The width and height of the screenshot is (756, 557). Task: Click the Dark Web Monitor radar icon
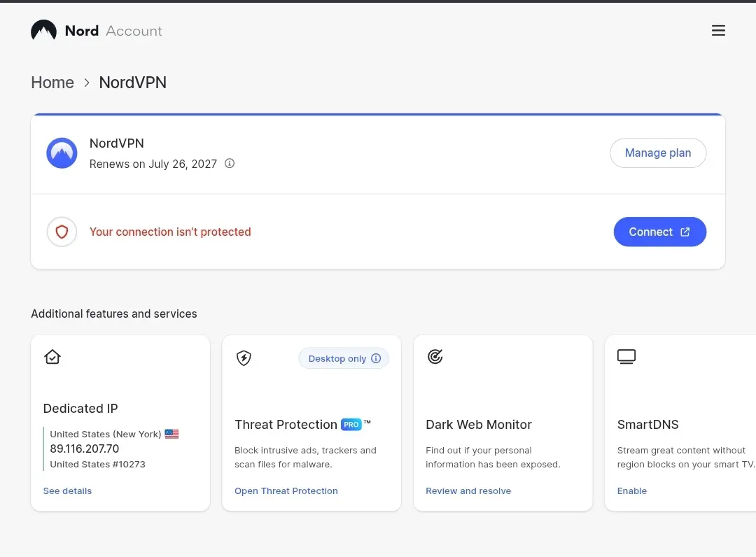435,357
